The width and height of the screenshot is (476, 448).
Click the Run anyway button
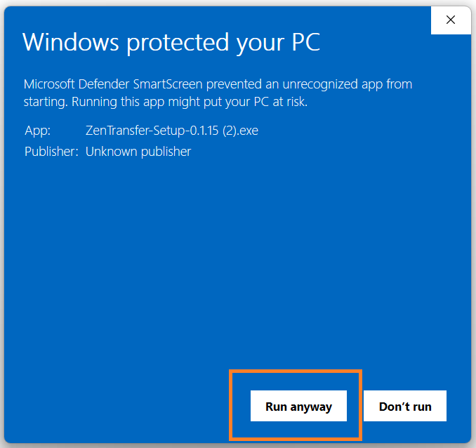(298, 406)
